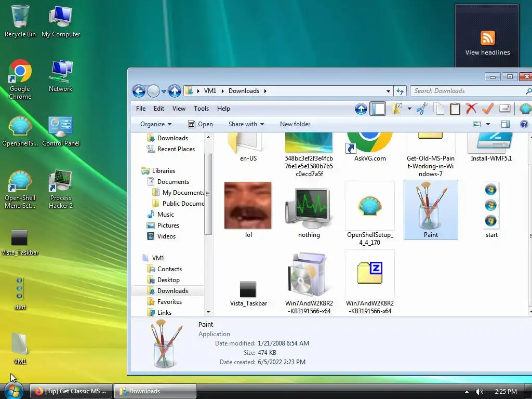Select Music in the navigation pane
Viewport: 532px width, 399px height.
(x=161, y=215)
